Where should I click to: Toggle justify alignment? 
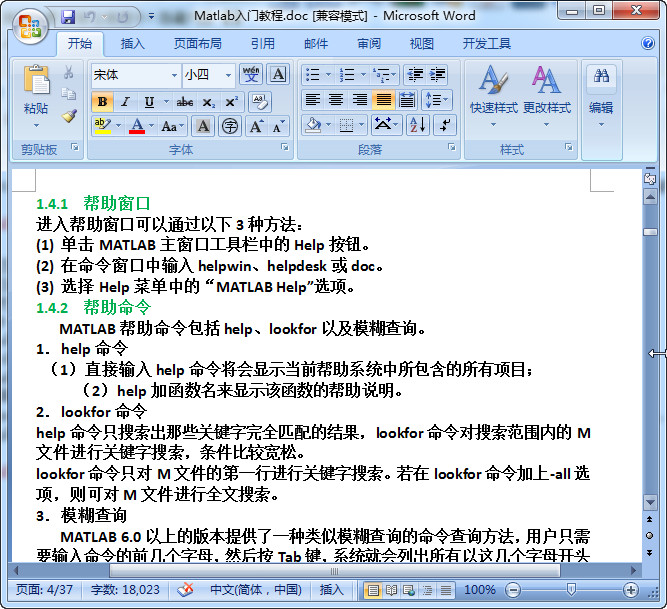coord(383,100)
